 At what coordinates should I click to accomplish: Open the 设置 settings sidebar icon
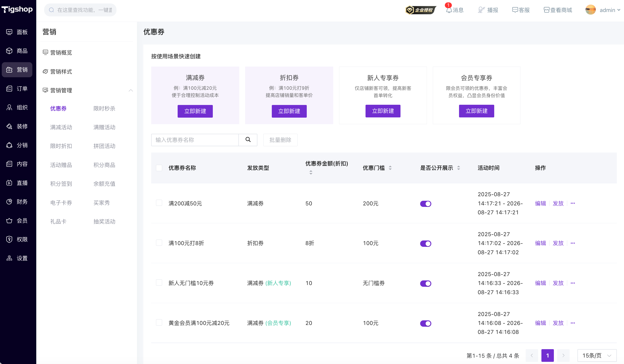tap(9, 258)
